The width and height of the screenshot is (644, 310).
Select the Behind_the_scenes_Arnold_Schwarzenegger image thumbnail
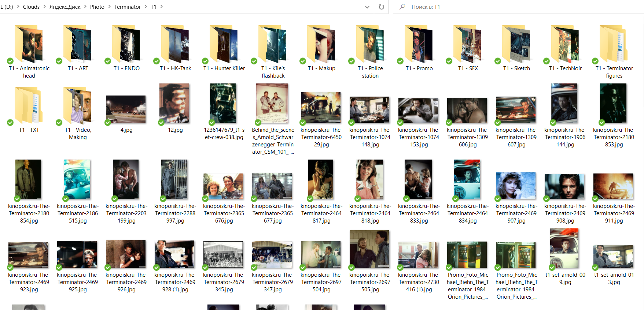(272, 103)
